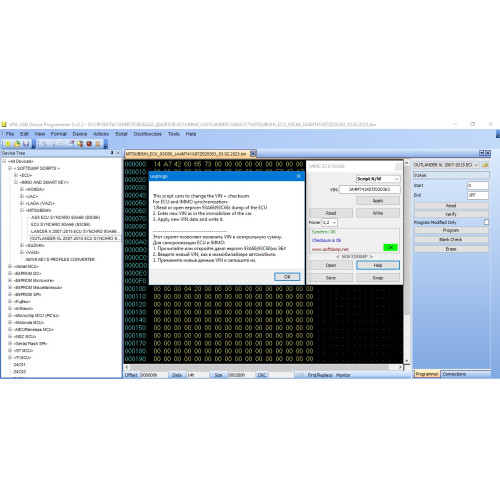
Task: Click the Blank Check button
Action: coord(451,240)
